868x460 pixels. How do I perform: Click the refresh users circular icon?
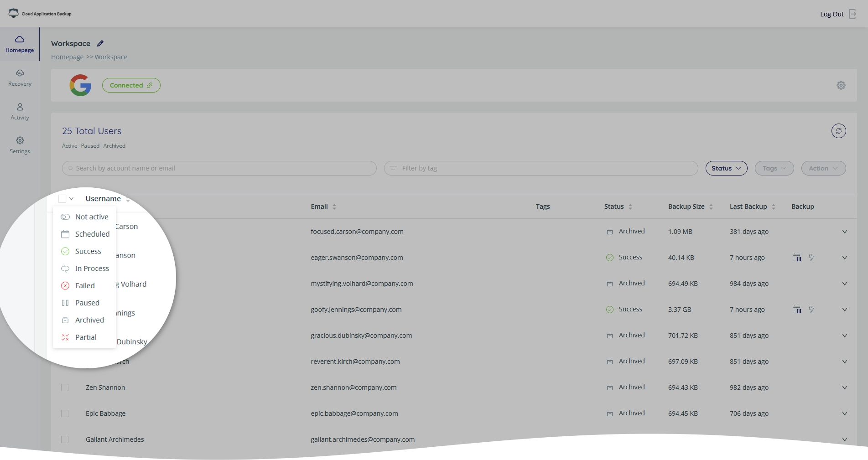coord(838,131)
